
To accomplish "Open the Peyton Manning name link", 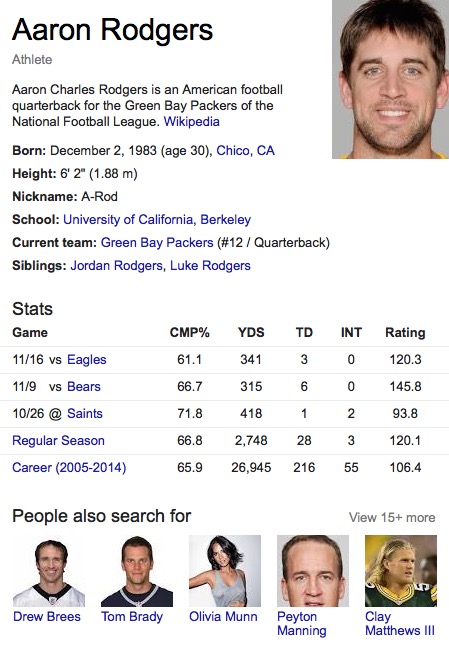I will coord(302,624).
